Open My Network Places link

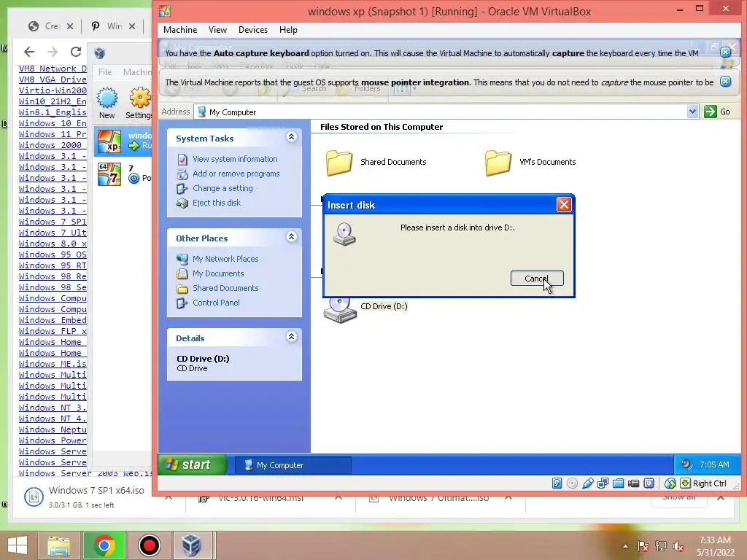coord(226,259)
